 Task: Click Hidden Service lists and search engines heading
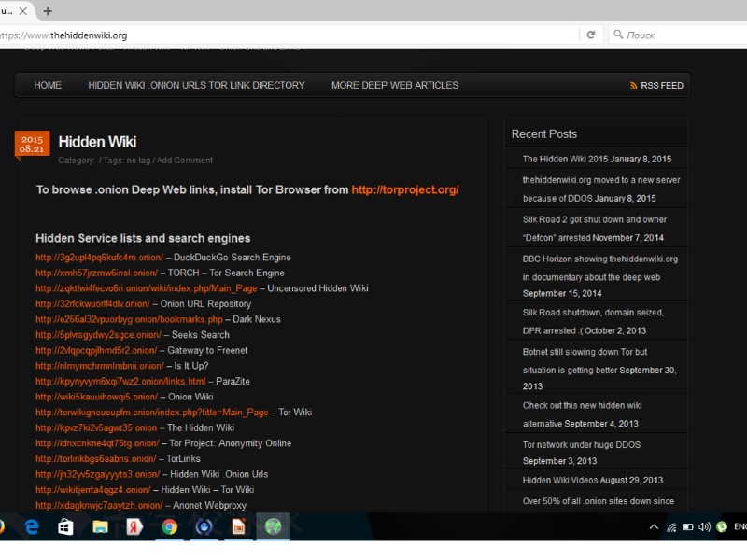143,238
